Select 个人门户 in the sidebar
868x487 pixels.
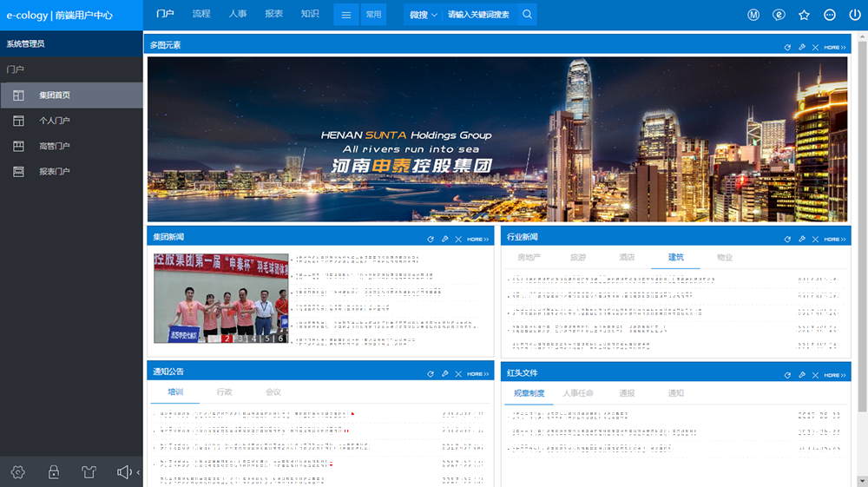(71, 121)
